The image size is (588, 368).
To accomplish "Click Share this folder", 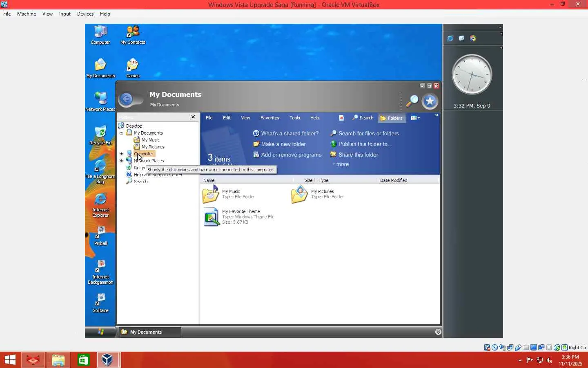I will coord(354,155).
